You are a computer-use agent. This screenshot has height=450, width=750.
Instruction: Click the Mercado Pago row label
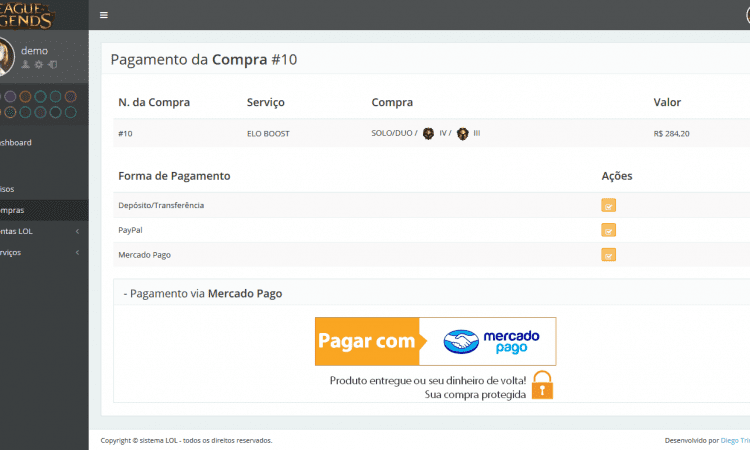click(x=144, y=255)
